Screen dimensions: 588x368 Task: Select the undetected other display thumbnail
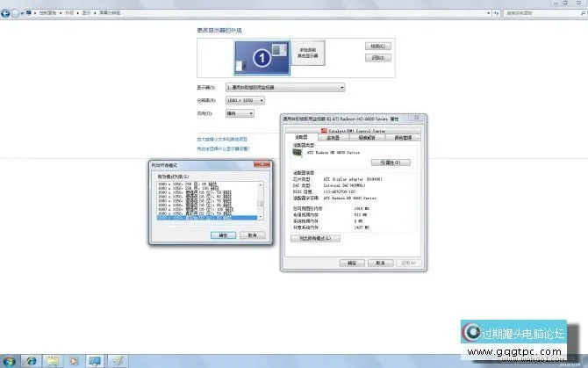(x=308, y=53)
